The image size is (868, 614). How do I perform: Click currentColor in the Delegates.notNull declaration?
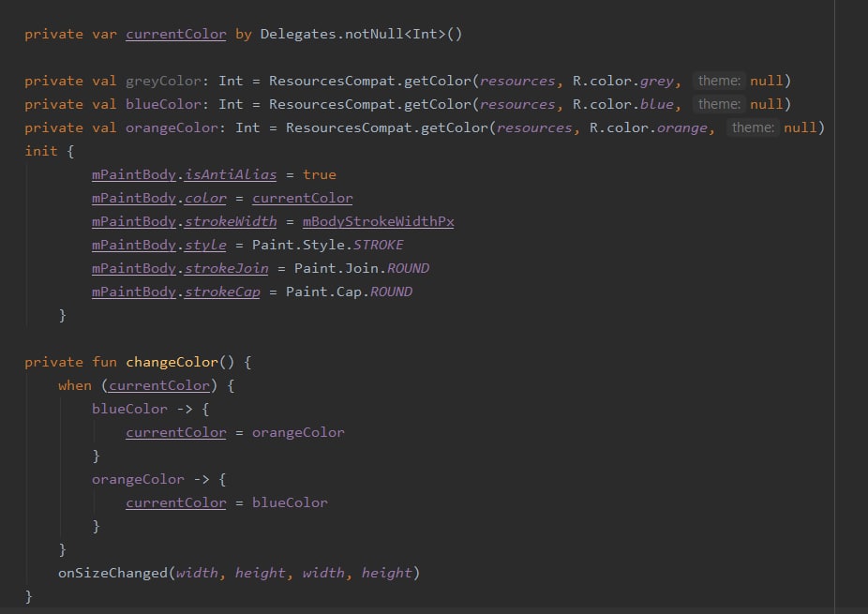coord(176,35)
